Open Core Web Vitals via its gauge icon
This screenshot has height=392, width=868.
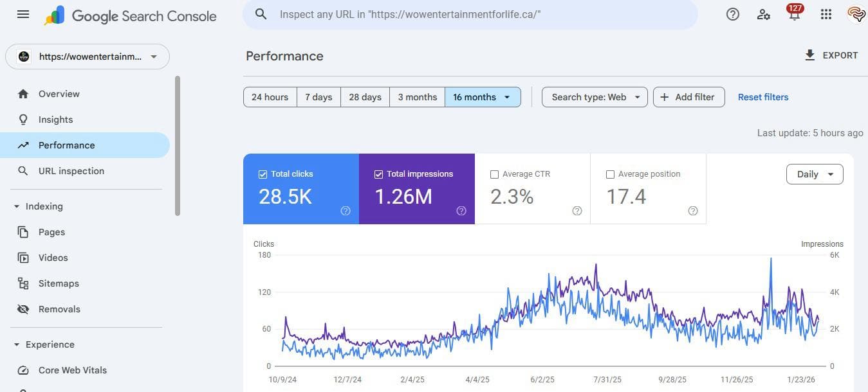click(x=23, y=370)
